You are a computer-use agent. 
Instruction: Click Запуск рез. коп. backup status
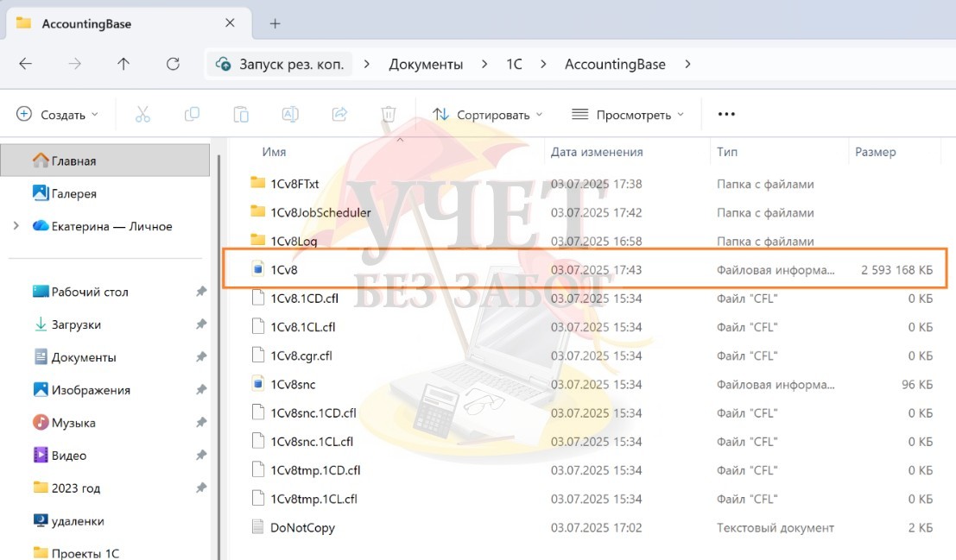tap(280, 64)
